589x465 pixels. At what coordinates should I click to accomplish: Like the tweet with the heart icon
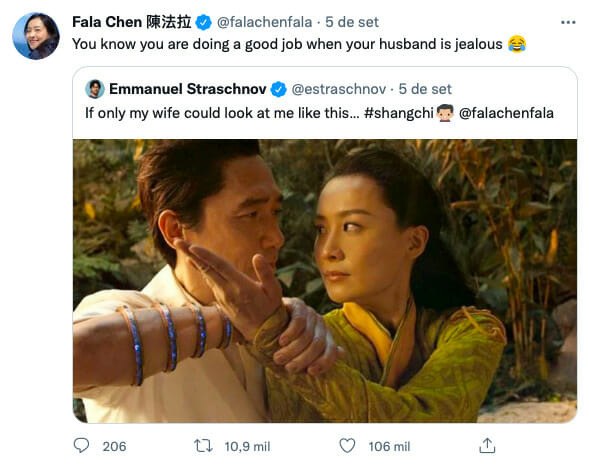[x=347, y=446]
